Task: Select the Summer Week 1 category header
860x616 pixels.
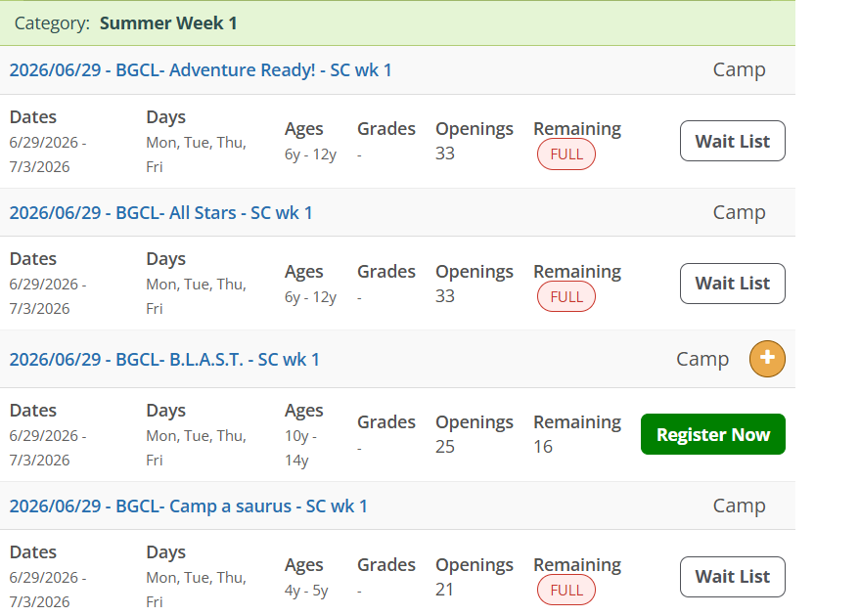Action: pos(168,22)
